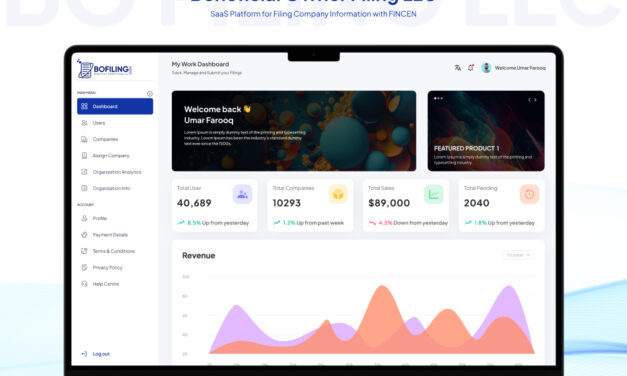This screenshot has height=376, width=627.
Task: Click the Total Pending orange clock icon
Action: click(529, 194)
